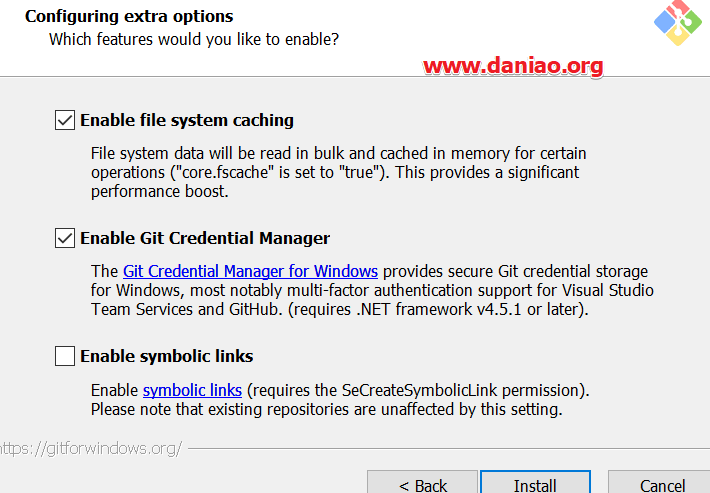Click the Which features would you like subtitle
This screenshot has width=710, height=493.
point(194,39)
